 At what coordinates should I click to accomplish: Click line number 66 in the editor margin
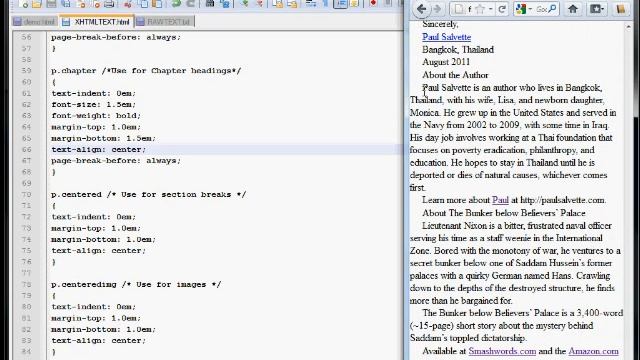[x=27, y=149]
